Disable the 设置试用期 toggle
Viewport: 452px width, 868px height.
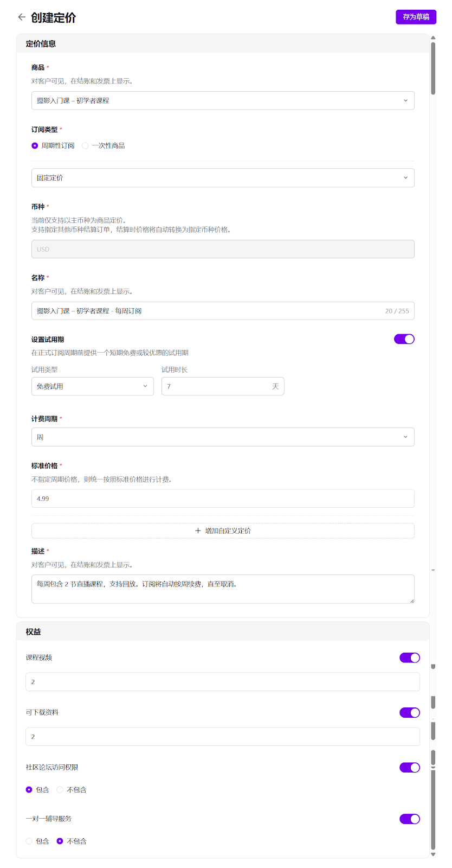404,339
